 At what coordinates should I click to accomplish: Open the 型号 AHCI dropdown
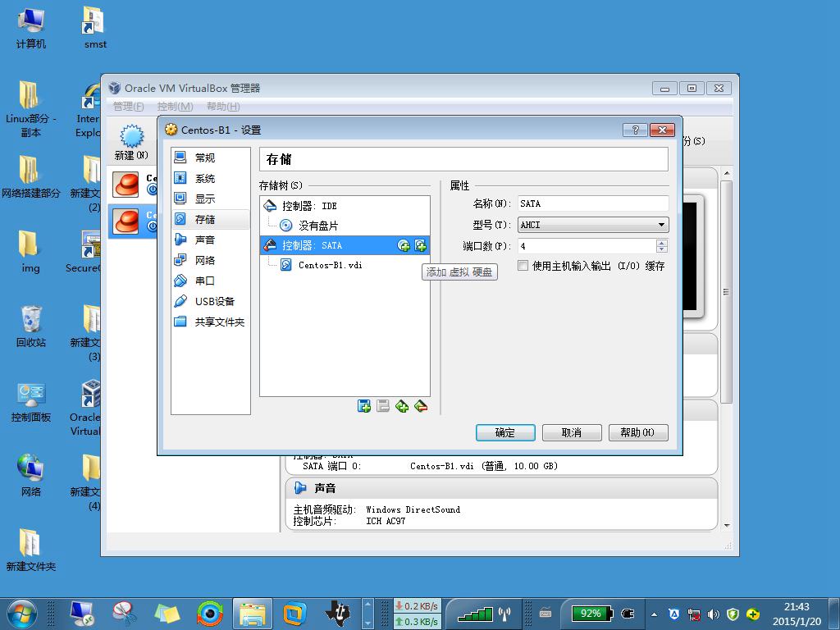593,225
